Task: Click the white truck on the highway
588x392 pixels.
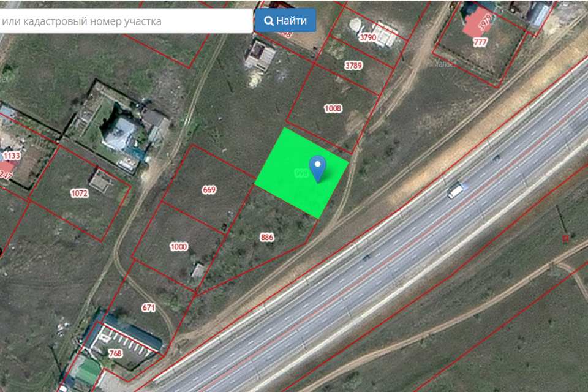Action: [x=455, y=190]
